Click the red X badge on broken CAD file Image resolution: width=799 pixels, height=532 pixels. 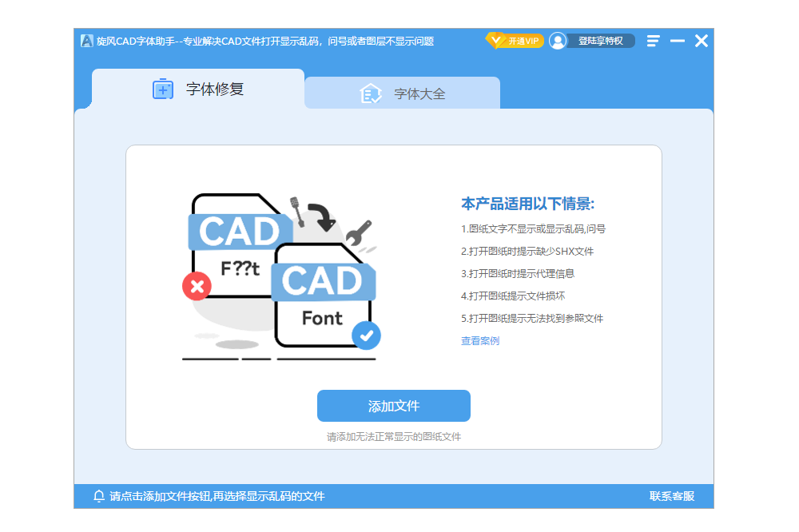[x=197, y=286]
